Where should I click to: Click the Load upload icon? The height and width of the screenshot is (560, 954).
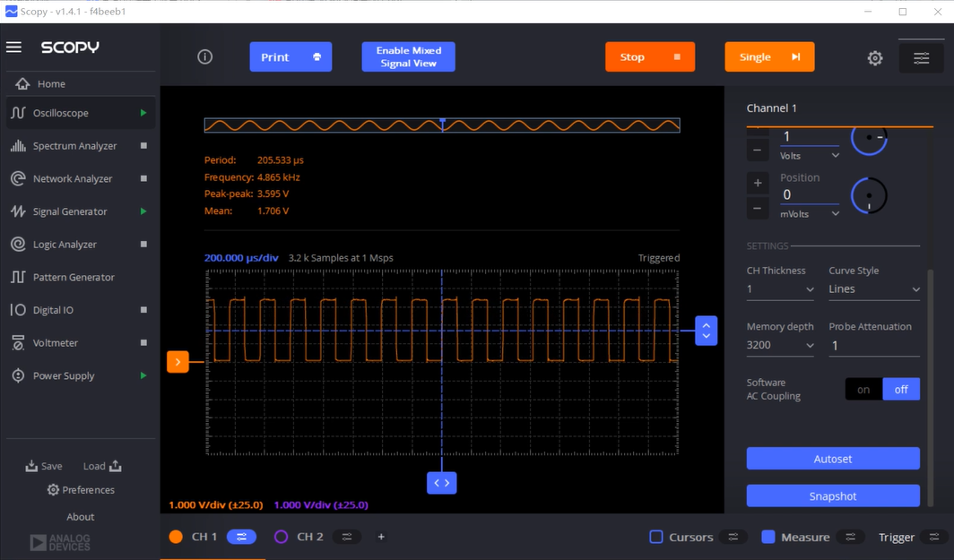pos(116,466)
